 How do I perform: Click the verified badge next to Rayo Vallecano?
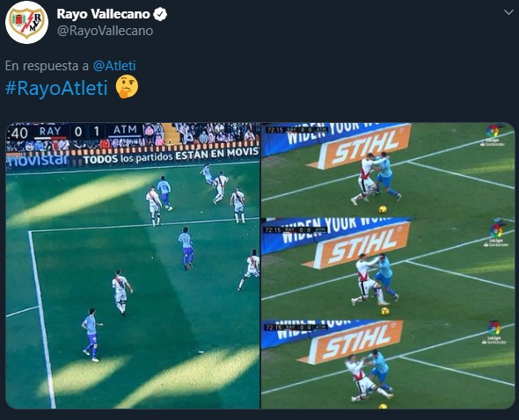160,14
